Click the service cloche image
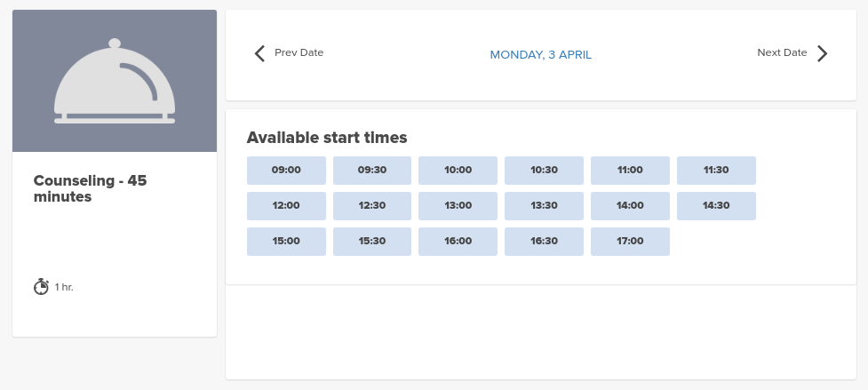 coord(115,81)
